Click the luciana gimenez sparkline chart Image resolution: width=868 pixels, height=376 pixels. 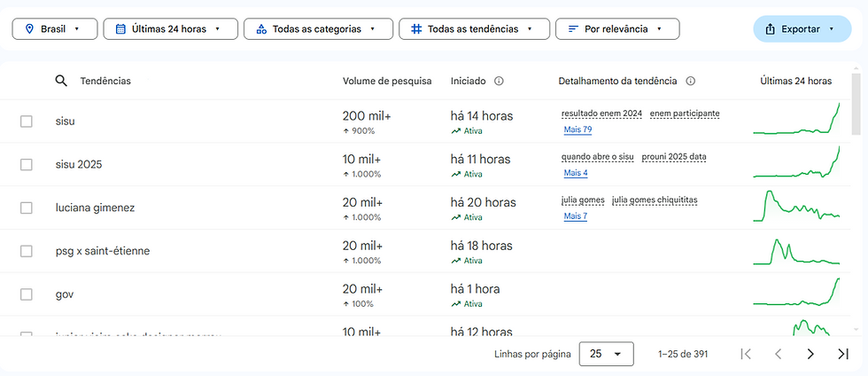pos(796,206)
